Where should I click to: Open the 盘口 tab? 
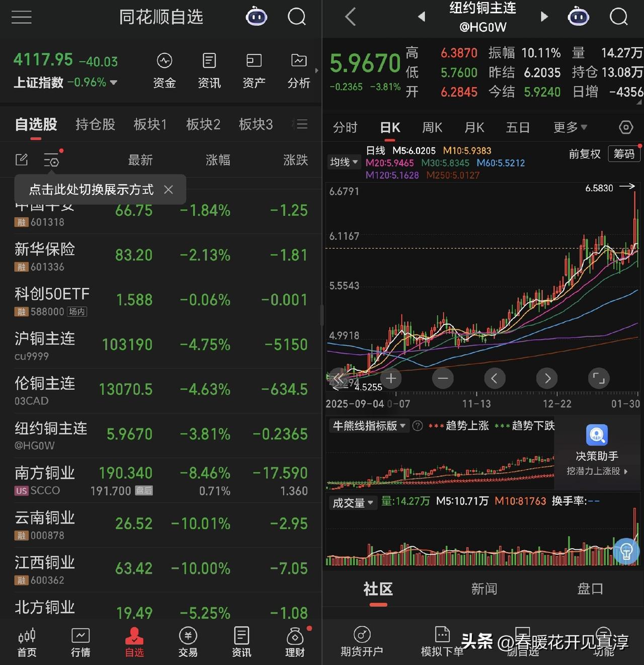click(590, 589)
